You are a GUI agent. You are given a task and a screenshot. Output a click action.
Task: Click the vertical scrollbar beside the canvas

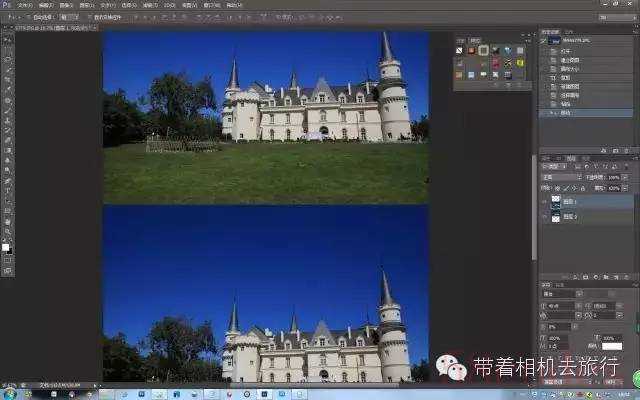(534, 207)
